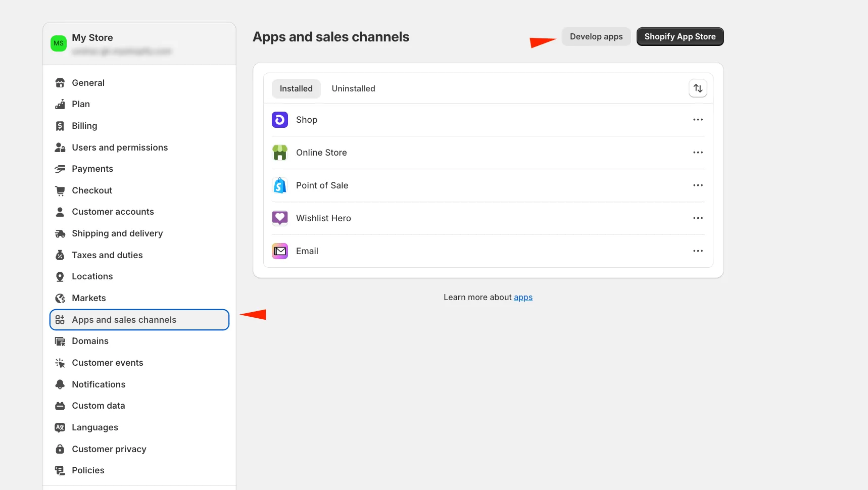Viewport: 868px width, 490px height.
Task: Click the Users and permissions icon
Action: coord(60,148)
